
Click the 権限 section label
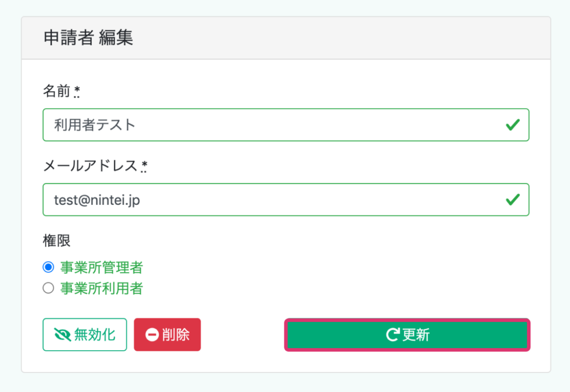tap(56, 240)
